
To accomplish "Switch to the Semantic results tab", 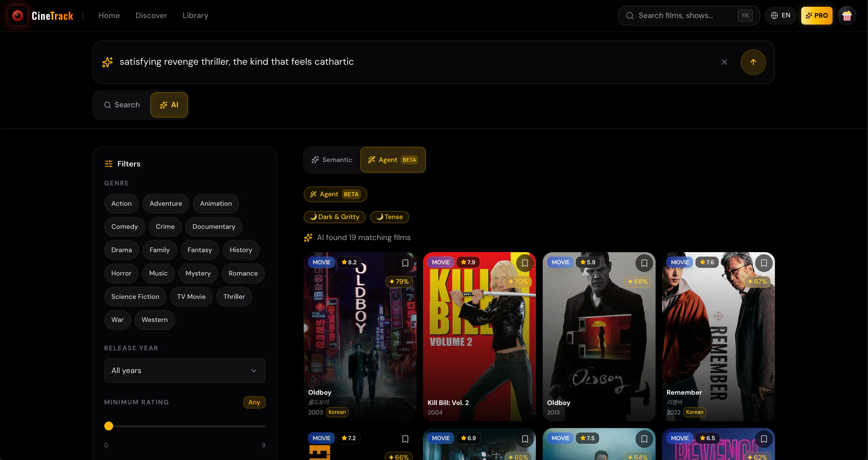I will point(332,160).
